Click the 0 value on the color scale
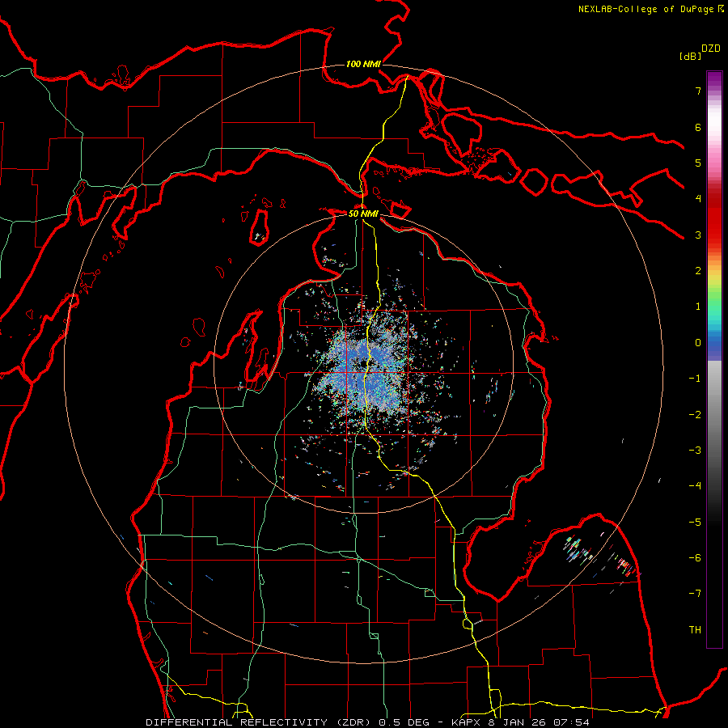 click(698, 343)
